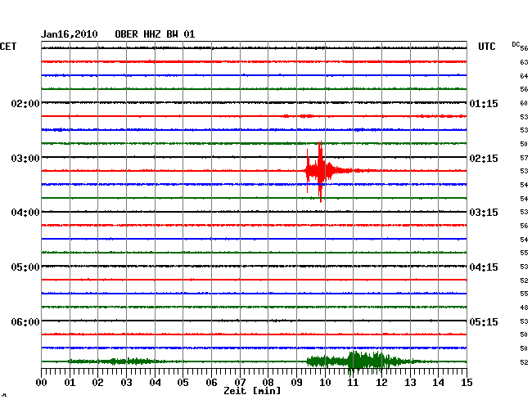The image size is (532, 404).
Task: Select the 02:00 CET time label
Action: point(25,103)
